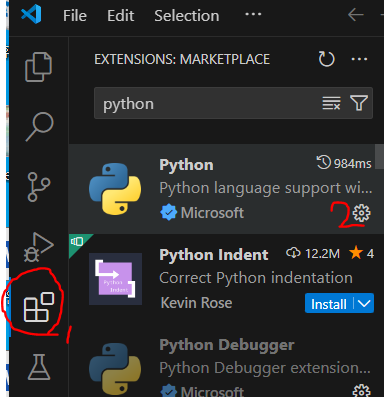Click the 'Python Debugger extension...' description
384x397 pixels.
265,368
